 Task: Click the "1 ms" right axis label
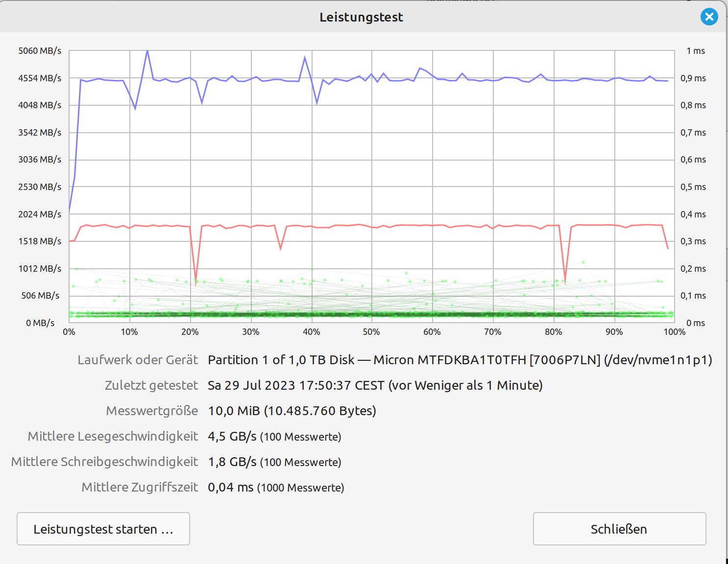695,51
